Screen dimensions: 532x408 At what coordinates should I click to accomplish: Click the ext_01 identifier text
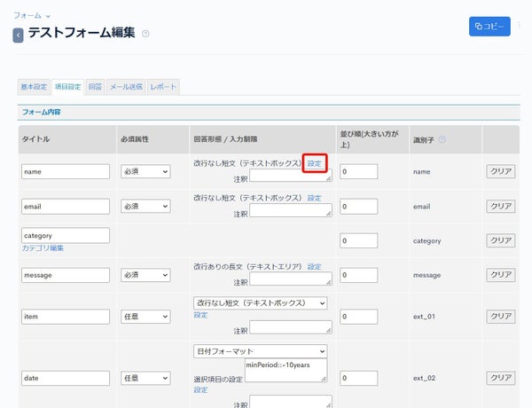click(x=424, y=317)
